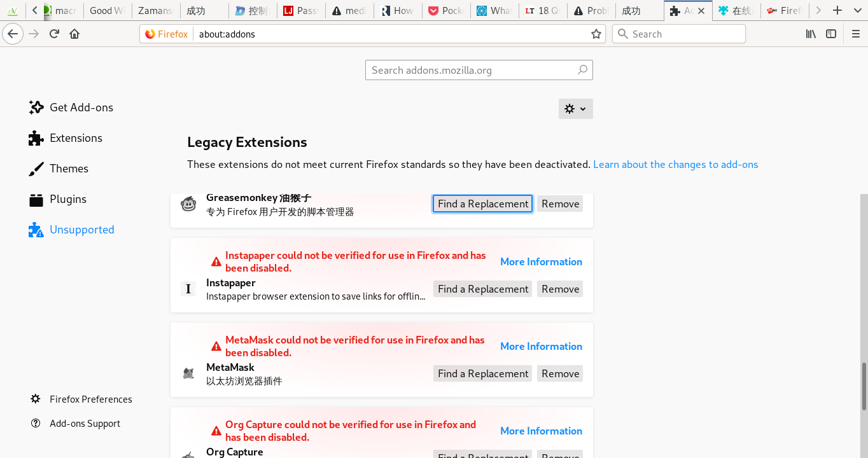The width and height of the screenshot is (868, 458).
Task: Click the Greasemonkey monkey icon
Action: tap(188, 204)
